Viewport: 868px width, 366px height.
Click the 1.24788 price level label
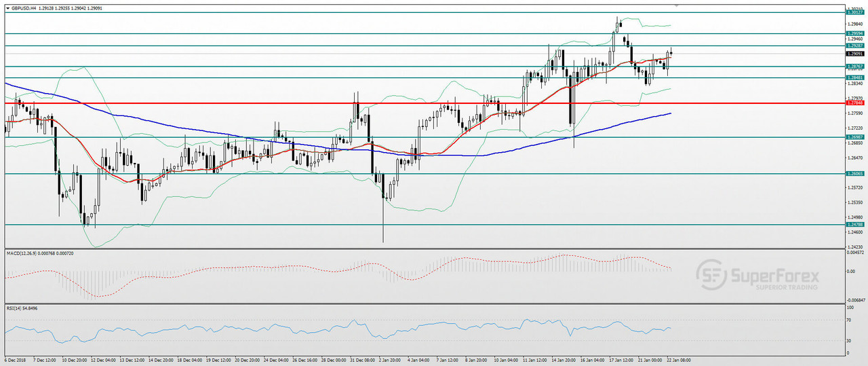tap(854, 225)
